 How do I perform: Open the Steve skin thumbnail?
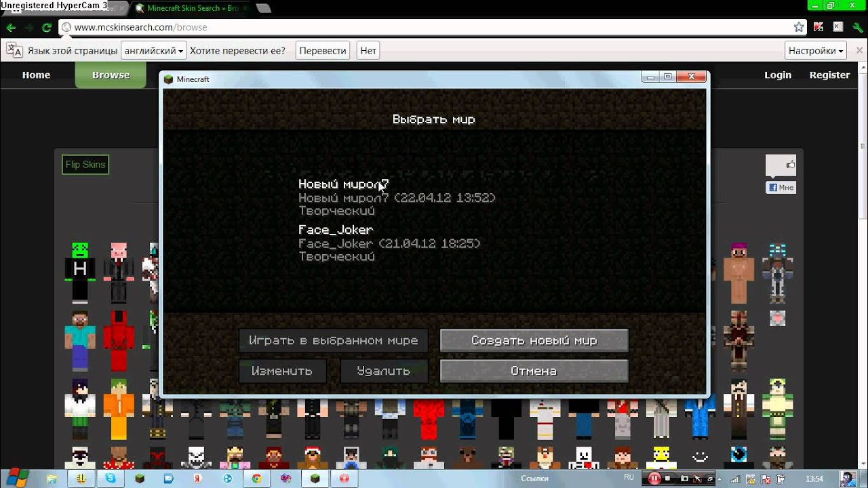pyautogui.click(x=80, y=341)
